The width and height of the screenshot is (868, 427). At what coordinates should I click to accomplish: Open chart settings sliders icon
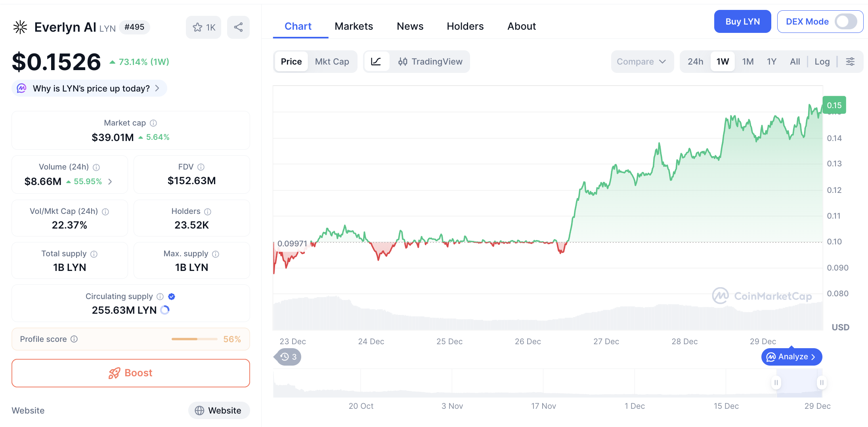(850, 61)
